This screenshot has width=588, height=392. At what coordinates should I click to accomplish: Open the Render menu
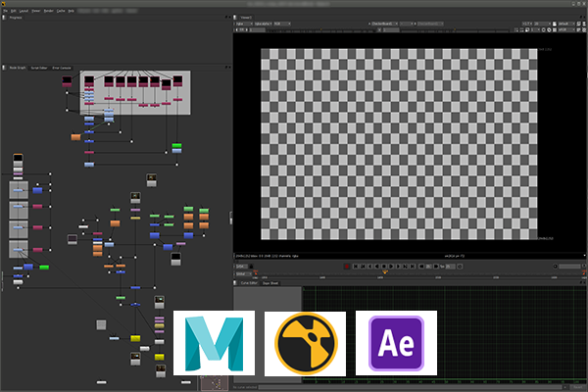pos(49,11)
